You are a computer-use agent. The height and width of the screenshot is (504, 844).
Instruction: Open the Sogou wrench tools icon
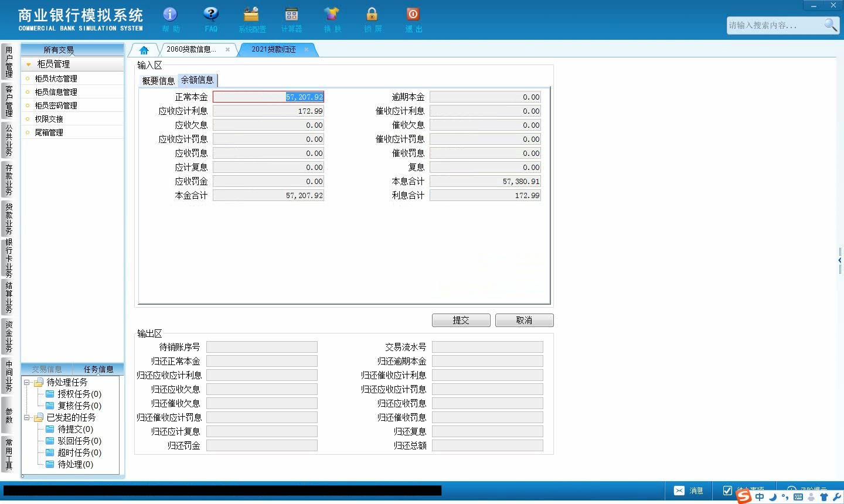click(836, 497)
